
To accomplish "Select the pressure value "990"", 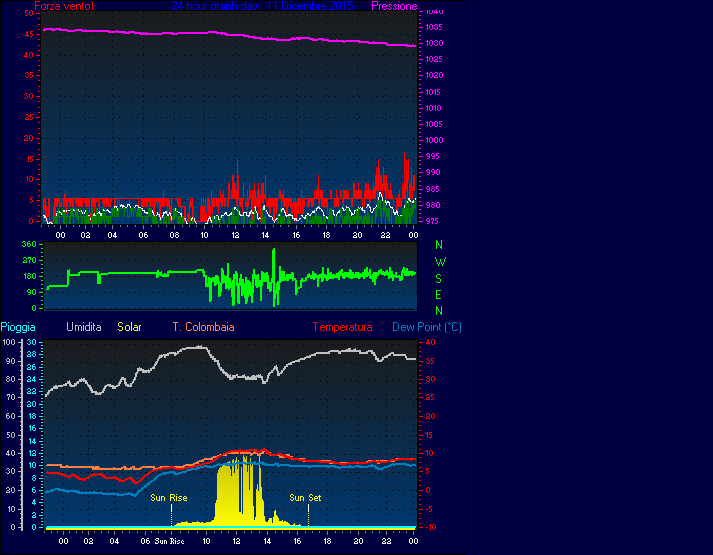I will coord(432,172).
